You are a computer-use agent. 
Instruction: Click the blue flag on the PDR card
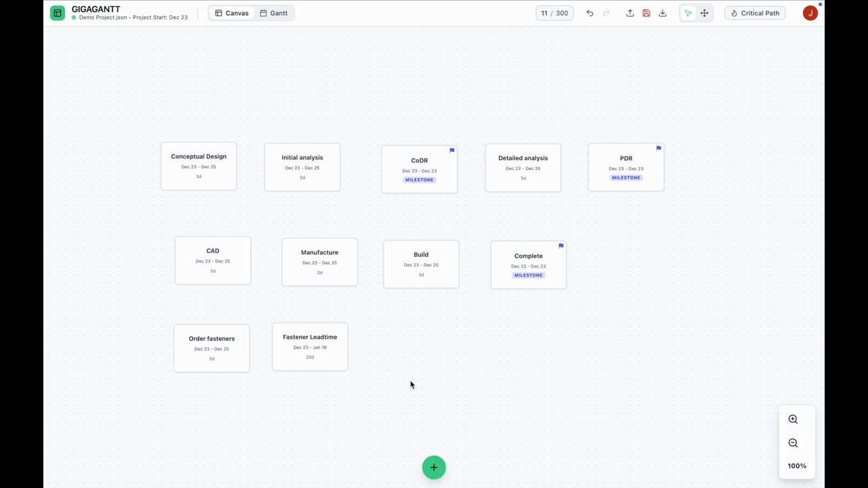658,148
